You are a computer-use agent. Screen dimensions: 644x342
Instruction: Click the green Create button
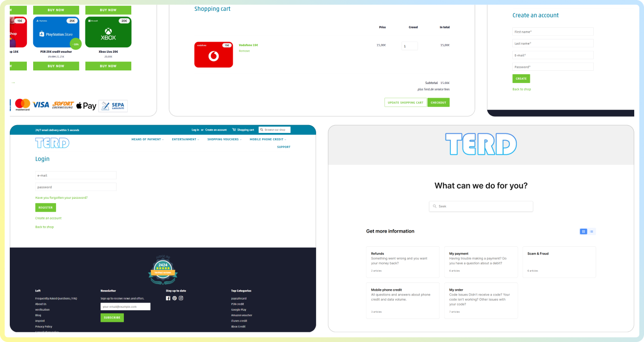coord(521,79)
